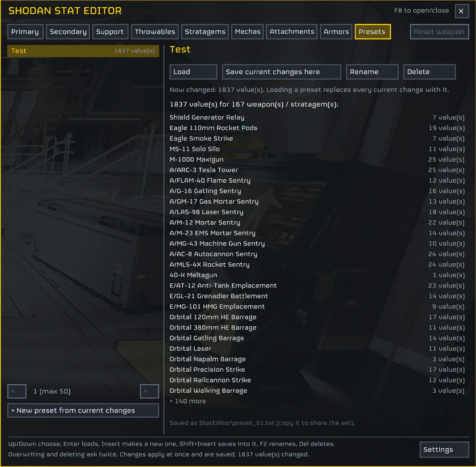Select the Throwables tab
Image resolution: width=476 pixels, height=467 pixels.
155,32
